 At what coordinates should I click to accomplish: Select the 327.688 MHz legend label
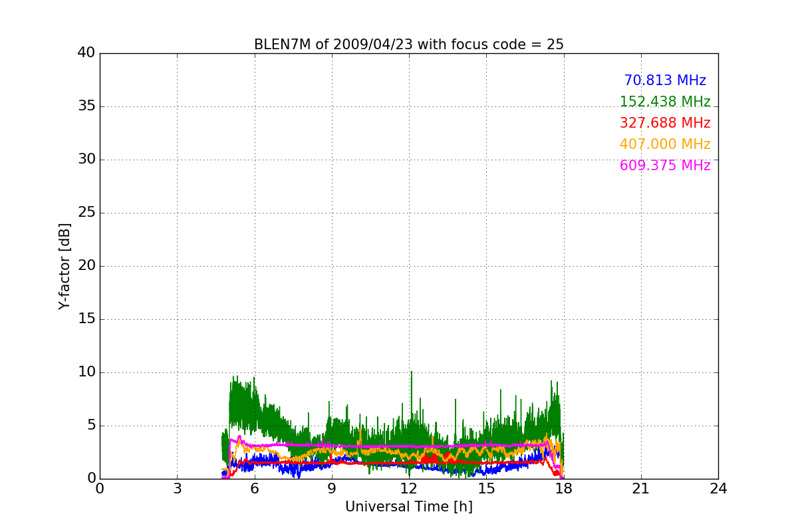point(665,123)
